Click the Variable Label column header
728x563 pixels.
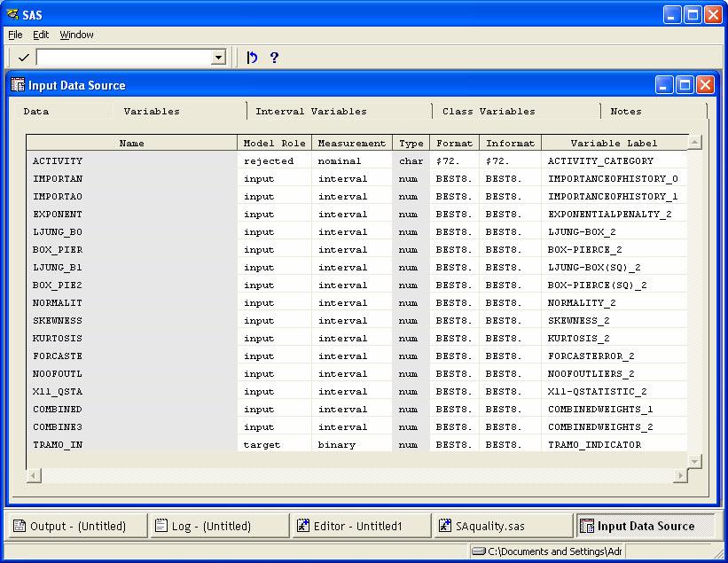click(614, 143)
